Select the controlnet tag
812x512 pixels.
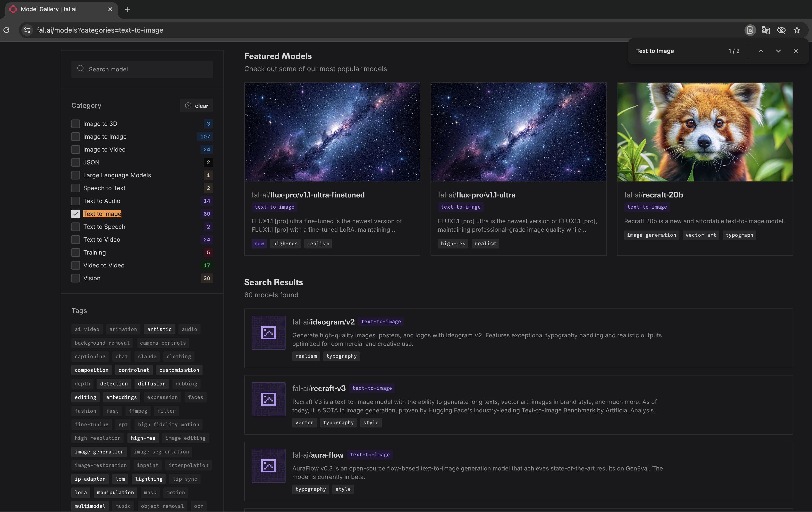pyautogui.click(x=134, y=370)
